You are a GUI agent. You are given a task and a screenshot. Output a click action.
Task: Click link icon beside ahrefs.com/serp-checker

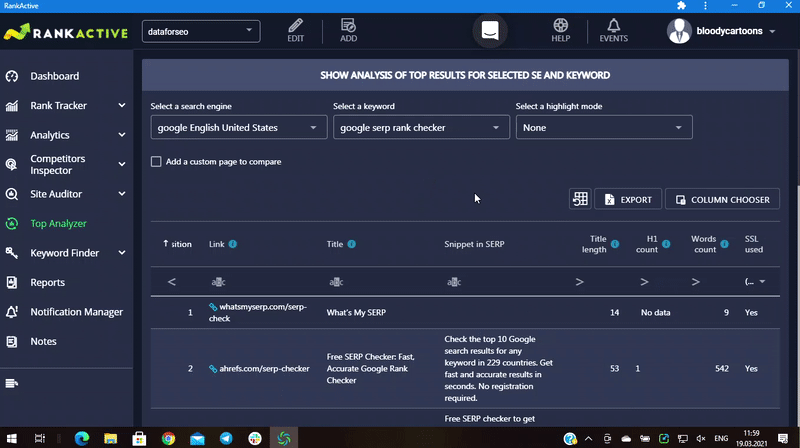(213, 369)
